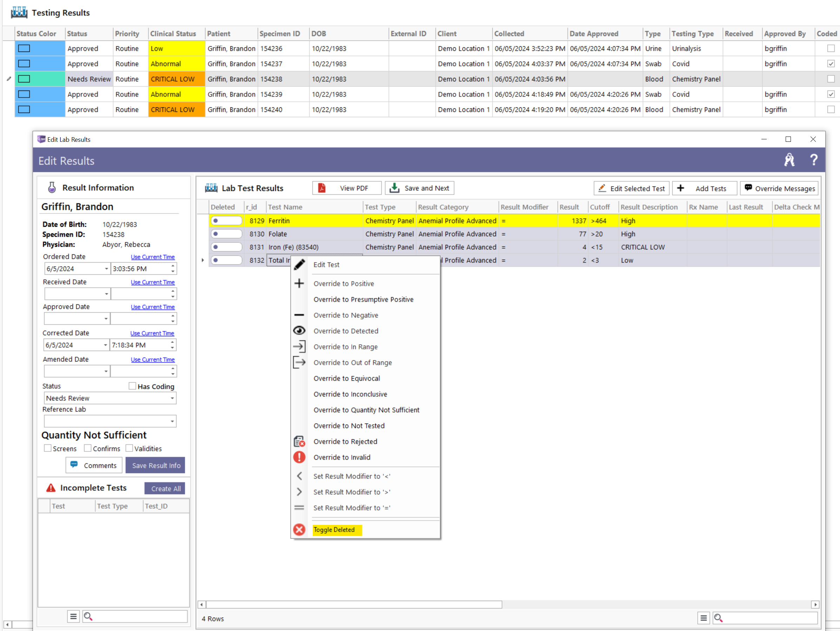Click the row expander arrow for row 8132

coord(203,260)
